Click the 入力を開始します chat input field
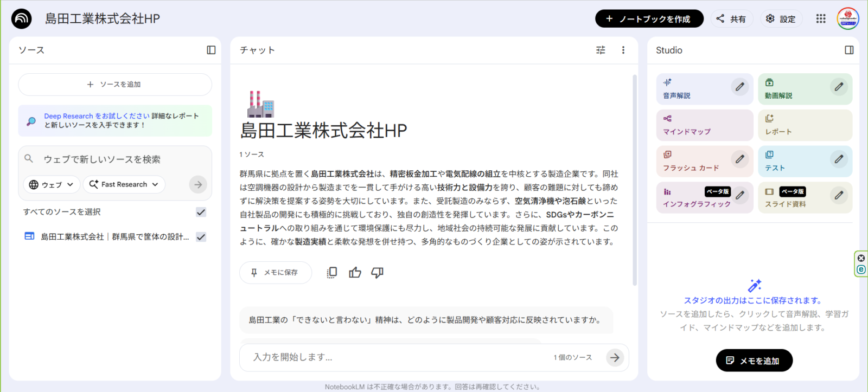 [396, 357]
